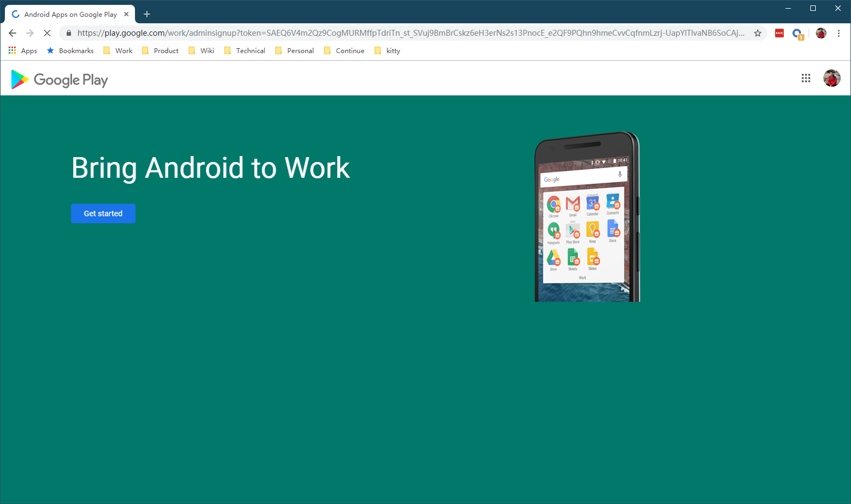The image size is (851, 504).
Task: Open the Wiki bookmarks folder
Action: (201, 50)
